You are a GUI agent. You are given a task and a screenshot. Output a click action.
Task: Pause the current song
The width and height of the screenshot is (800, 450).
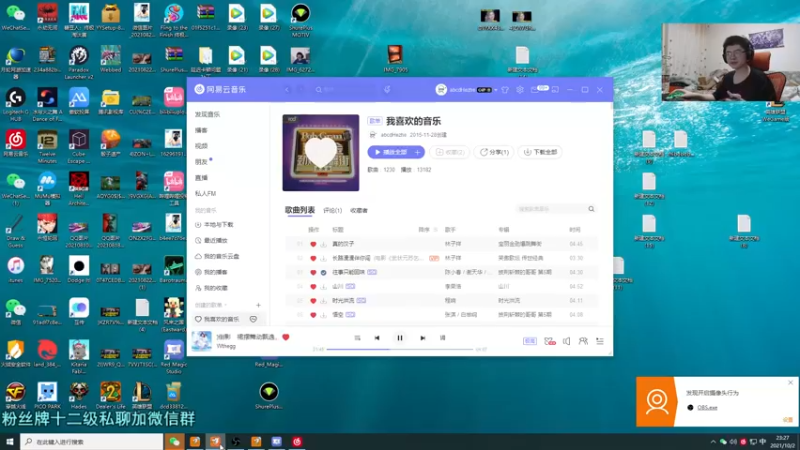point(400,338)
